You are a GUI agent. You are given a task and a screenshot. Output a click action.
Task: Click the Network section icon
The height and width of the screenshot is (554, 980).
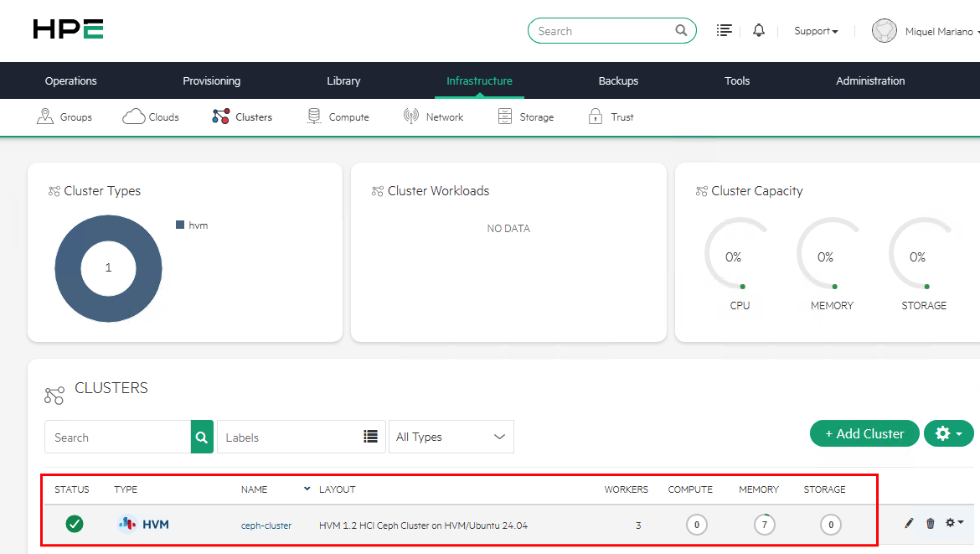410,116
